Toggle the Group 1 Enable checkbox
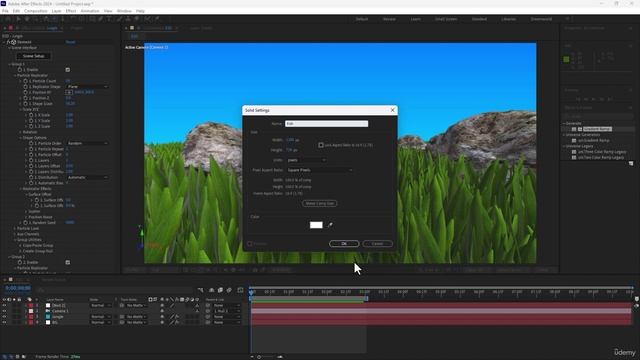 (x=68, y=70)
